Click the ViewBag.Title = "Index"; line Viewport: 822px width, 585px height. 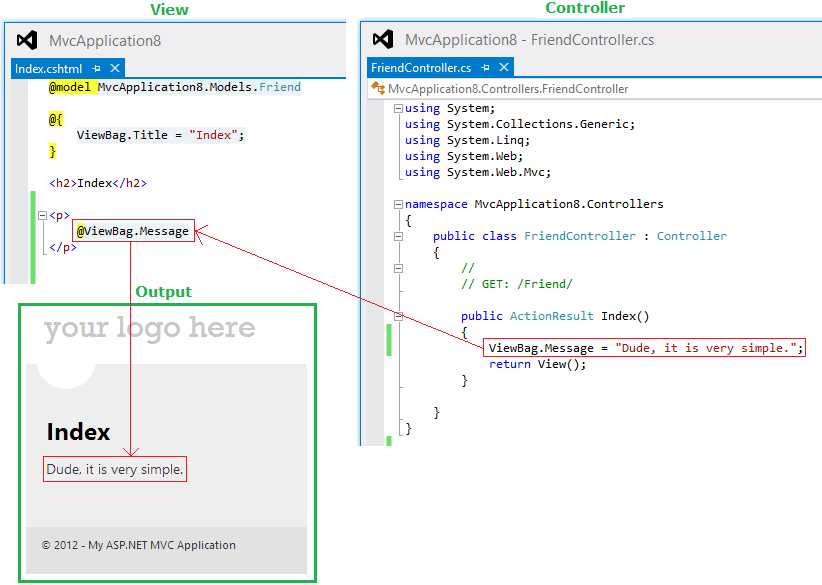pyautogui.click(x=160, y=135)
